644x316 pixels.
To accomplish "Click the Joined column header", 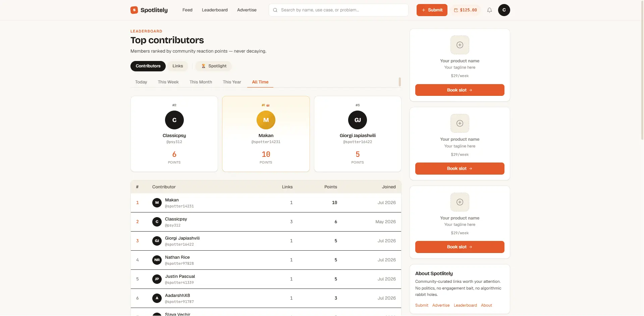I will coord(389,187).
